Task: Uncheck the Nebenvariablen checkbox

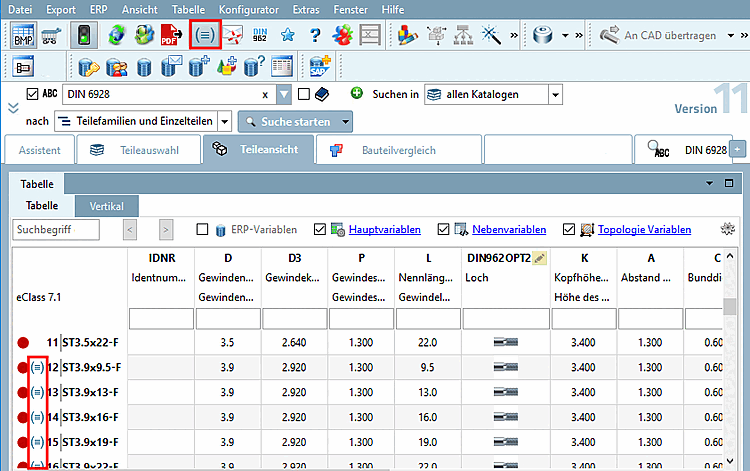Action: [x=443, y=230]
